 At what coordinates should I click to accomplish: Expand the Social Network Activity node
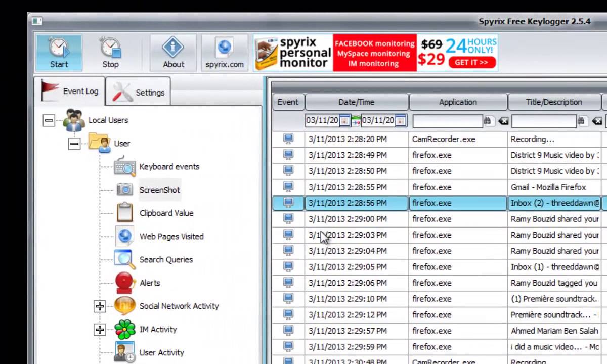[x=100, y=306]
